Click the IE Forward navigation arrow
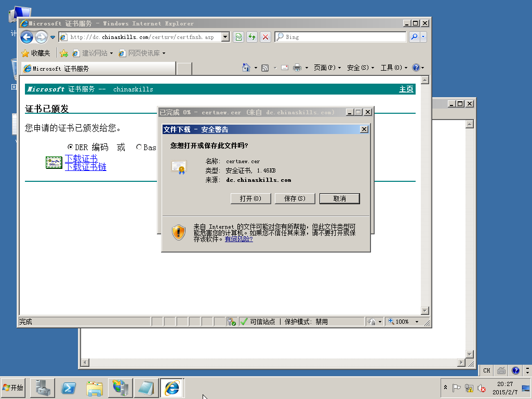This screenshot has height=399, width=532. tap(42, 37)
